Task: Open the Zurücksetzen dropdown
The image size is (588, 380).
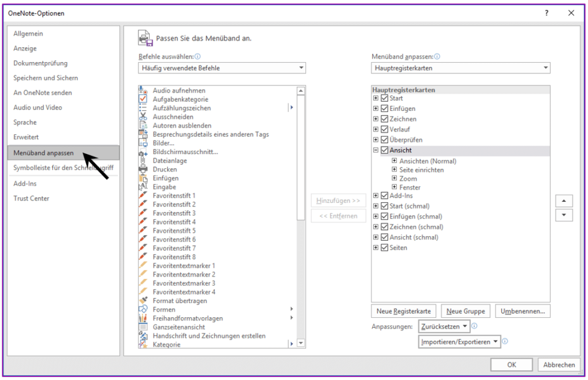Action: pos(444,327)
